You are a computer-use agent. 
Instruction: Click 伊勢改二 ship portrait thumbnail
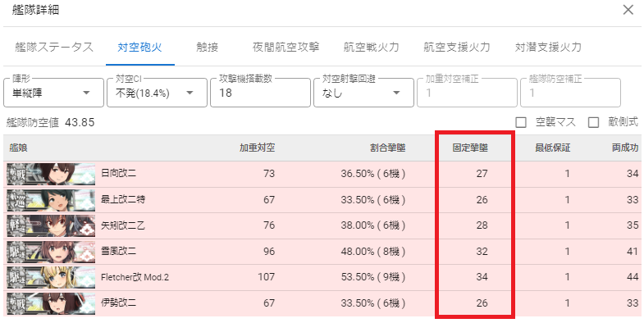click(x=51, y=303)
